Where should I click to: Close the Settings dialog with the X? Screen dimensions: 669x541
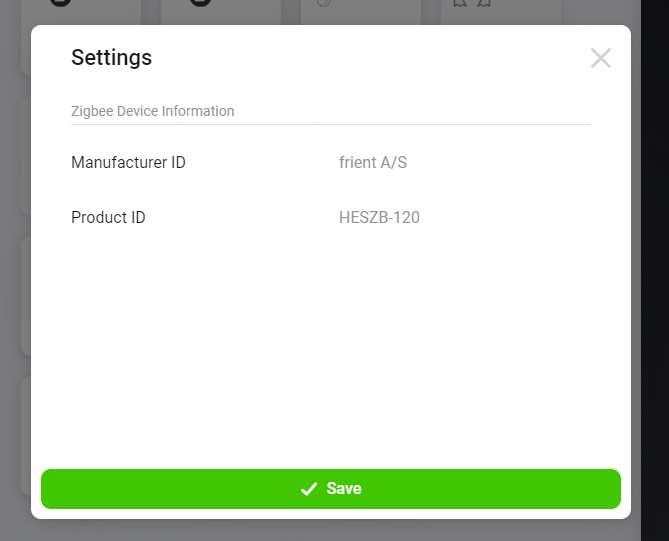(x=600, y=58)
